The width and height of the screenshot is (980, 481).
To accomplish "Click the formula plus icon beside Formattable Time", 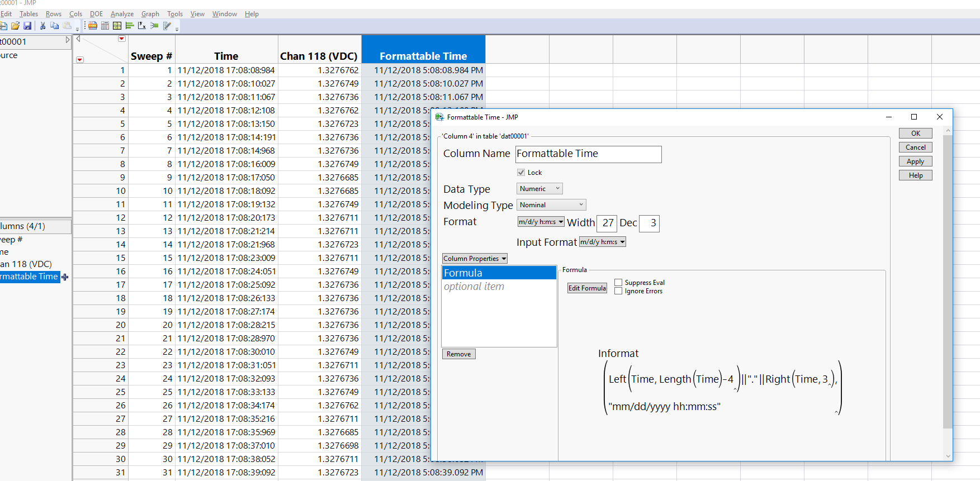I will (65, 277).
